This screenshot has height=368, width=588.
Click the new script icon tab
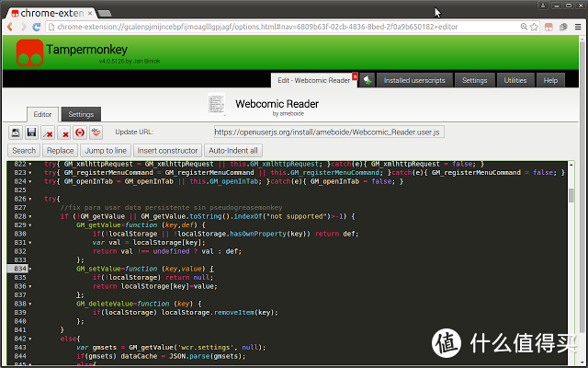pos(367,80)
